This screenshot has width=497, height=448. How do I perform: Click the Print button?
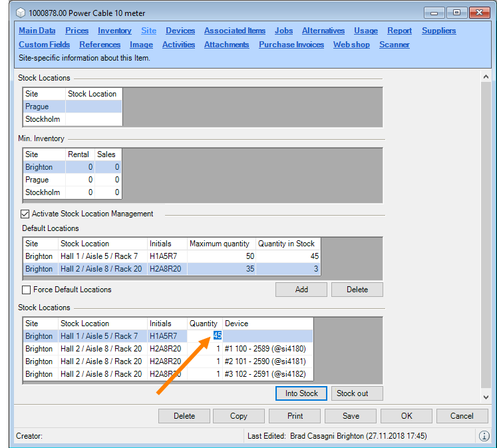point(295,416)
